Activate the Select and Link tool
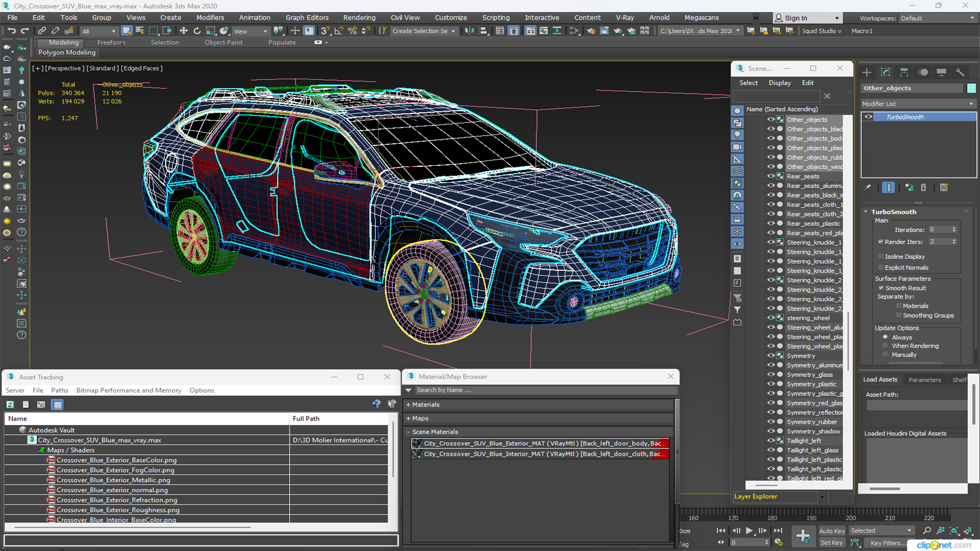The height and width of the screenshot is (551, 980). (42, 31)
